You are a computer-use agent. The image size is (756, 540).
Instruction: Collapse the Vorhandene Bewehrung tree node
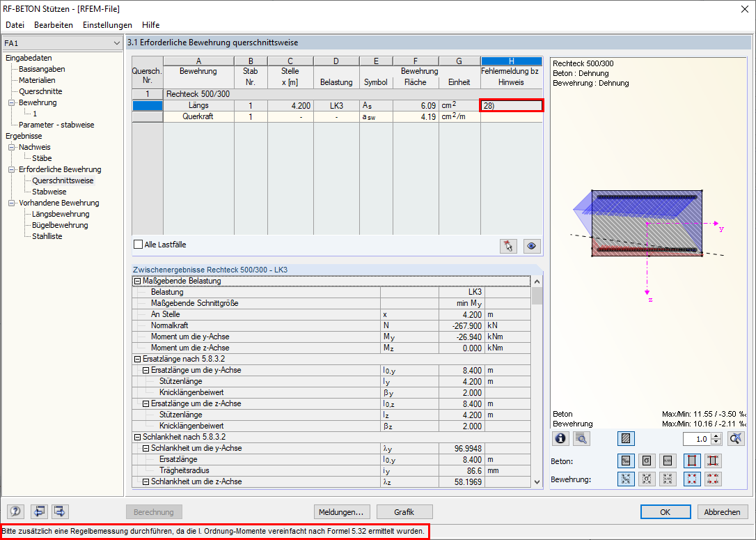(12, 203)
